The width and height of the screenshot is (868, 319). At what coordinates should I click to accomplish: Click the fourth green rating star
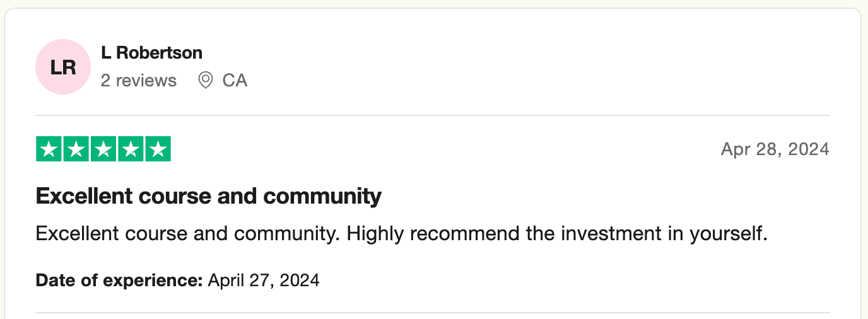[x=131, y=149]
